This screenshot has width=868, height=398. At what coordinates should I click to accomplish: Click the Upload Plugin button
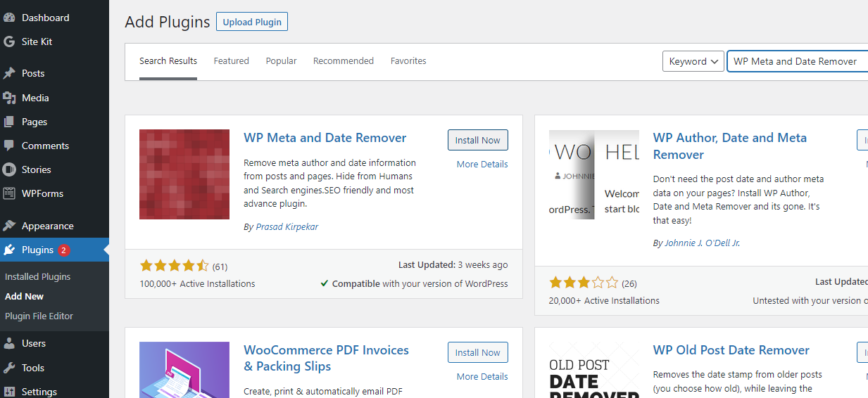tap(252, 22)
